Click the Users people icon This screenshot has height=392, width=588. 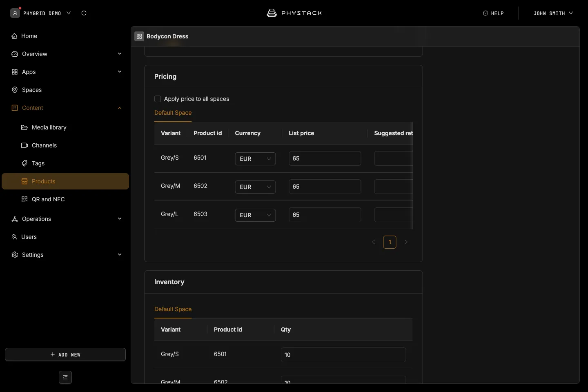(14, 237)
